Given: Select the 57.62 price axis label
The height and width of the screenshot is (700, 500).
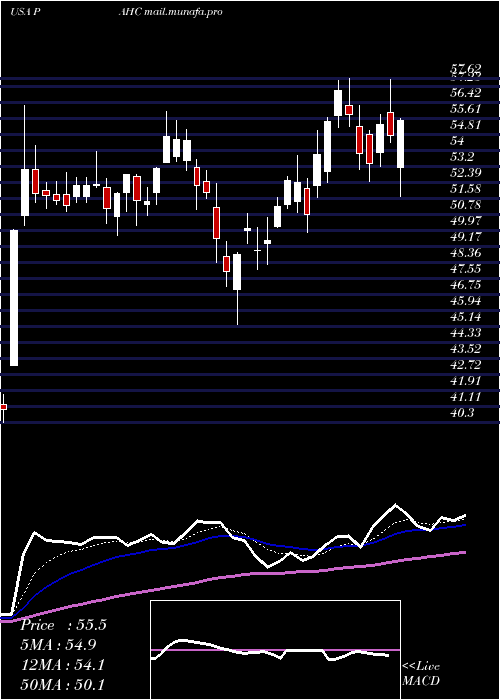Looking at the screenshot, I should click(x=466, y=68).
